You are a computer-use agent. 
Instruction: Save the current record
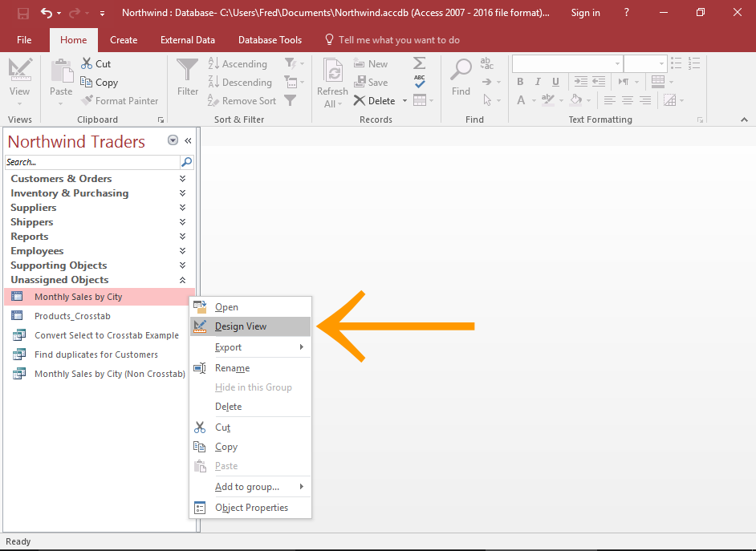(x=372, y=82)
